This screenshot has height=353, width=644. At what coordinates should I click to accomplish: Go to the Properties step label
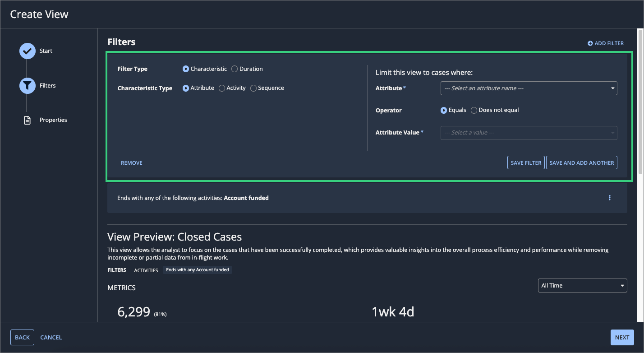pyautogui.click(x=53, y=120)
